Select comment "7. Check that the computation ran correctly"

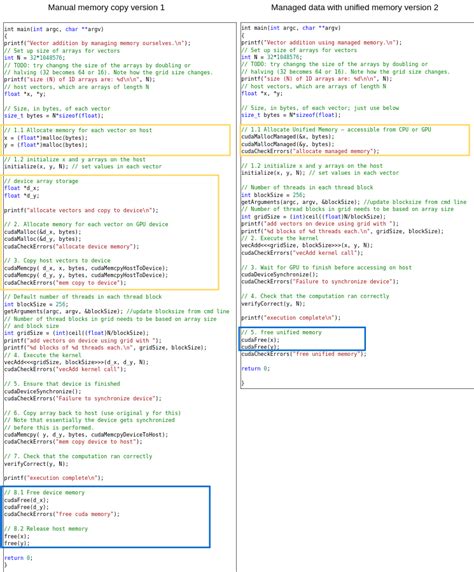coord(78,456)
